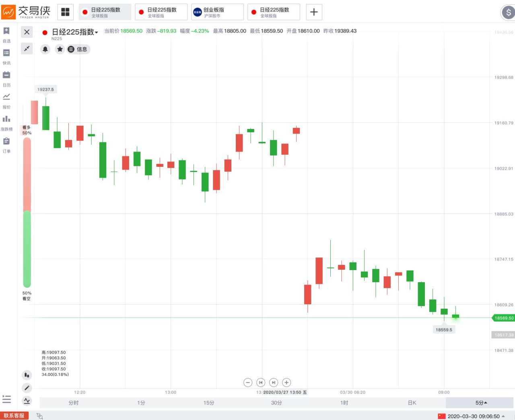
Task: Open the 快讯 news feed from sidebar
Action: click(6, 57)
